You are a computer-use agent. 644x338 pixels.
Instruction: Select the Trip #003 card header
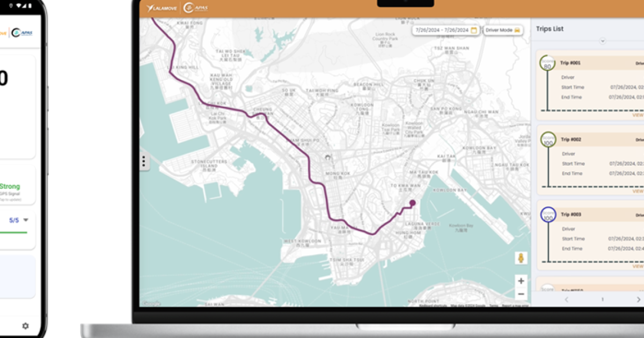(x=599, y=215)
